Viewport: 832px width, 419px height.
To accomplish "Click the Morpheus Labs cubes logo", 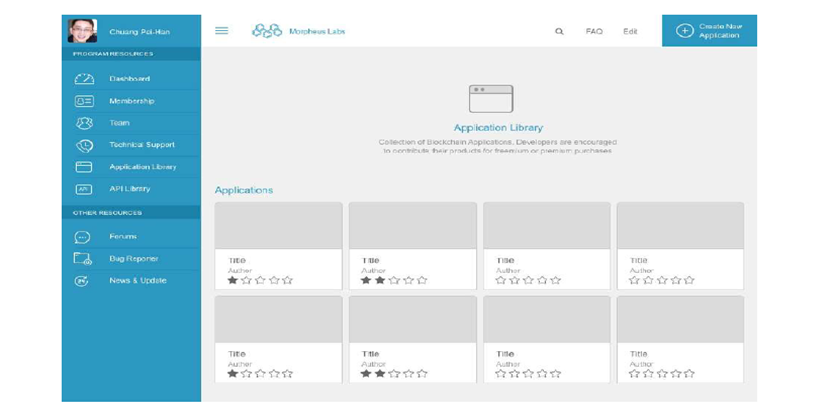I will click(x=267, y=31).
